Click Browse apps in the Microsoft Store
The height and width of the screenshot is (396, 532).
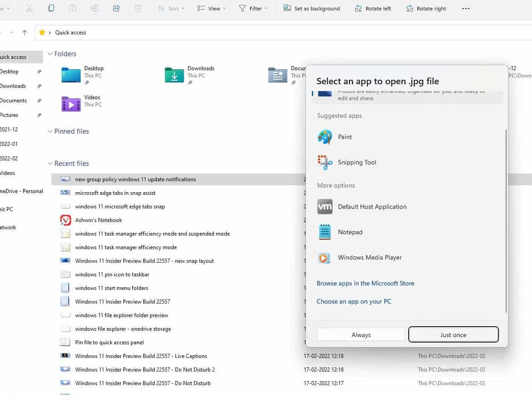(x=365, y=283)
